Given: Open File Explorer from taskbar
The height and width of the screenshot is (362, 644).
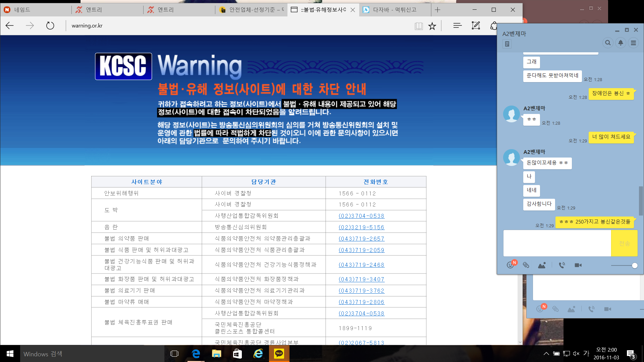Looking at the screenshot, I should 217,354.
